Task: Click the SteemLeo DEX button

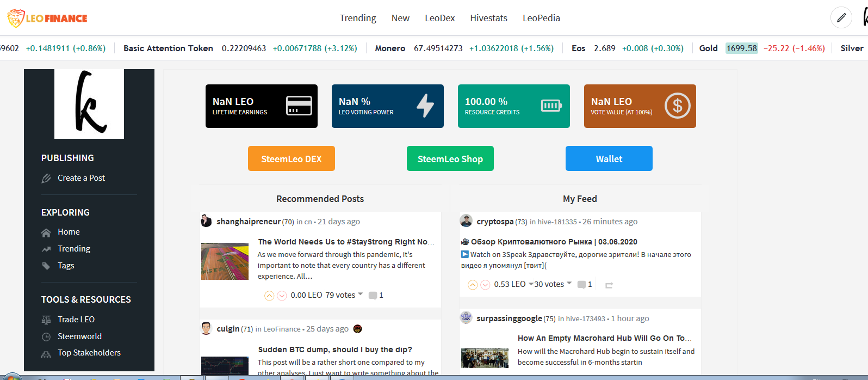Action: click(292, 158)
